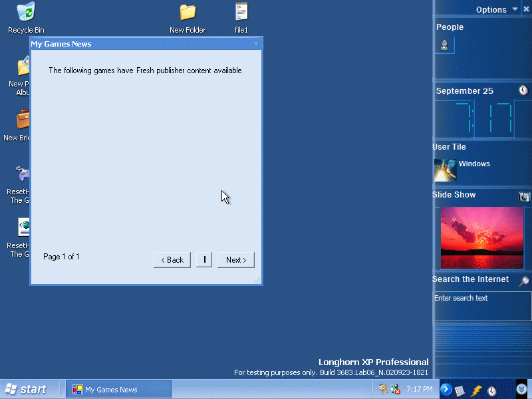Click the magnifier icon beside Search the Internet
This screenshot has height=399, width=532.
524,281
